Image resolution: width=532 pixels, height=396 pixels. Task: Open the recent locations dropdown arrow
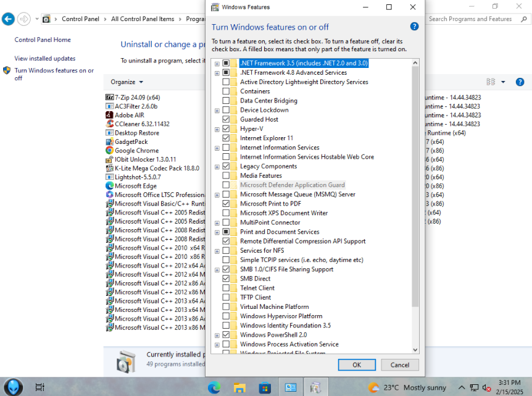[37, 19]
